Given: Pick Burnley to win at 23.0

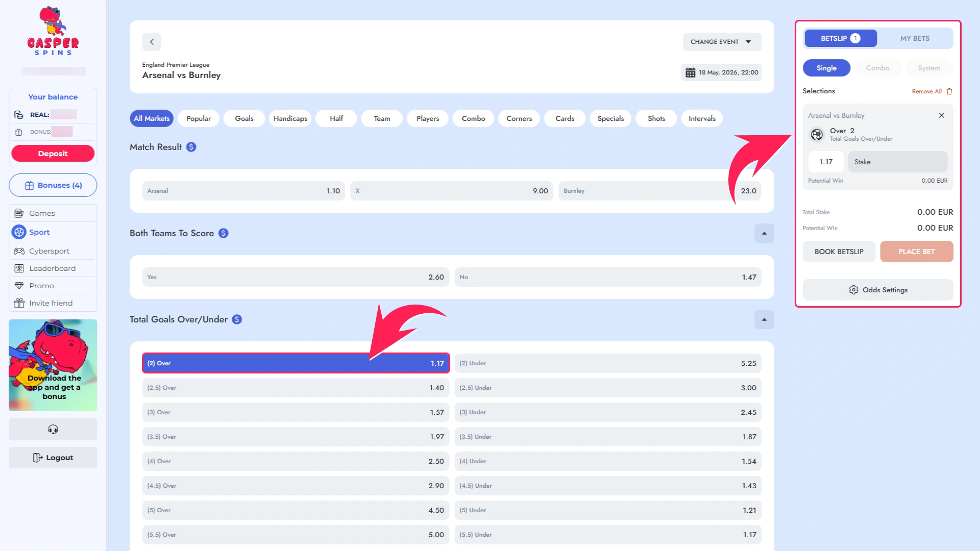Looking at the screenshot, I should tap(660, 191).
